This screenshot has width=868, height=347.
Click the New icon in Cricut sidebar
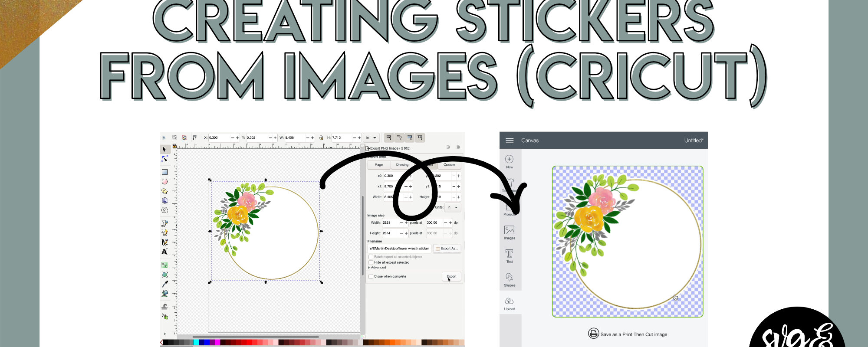click(x=510, y=162)
